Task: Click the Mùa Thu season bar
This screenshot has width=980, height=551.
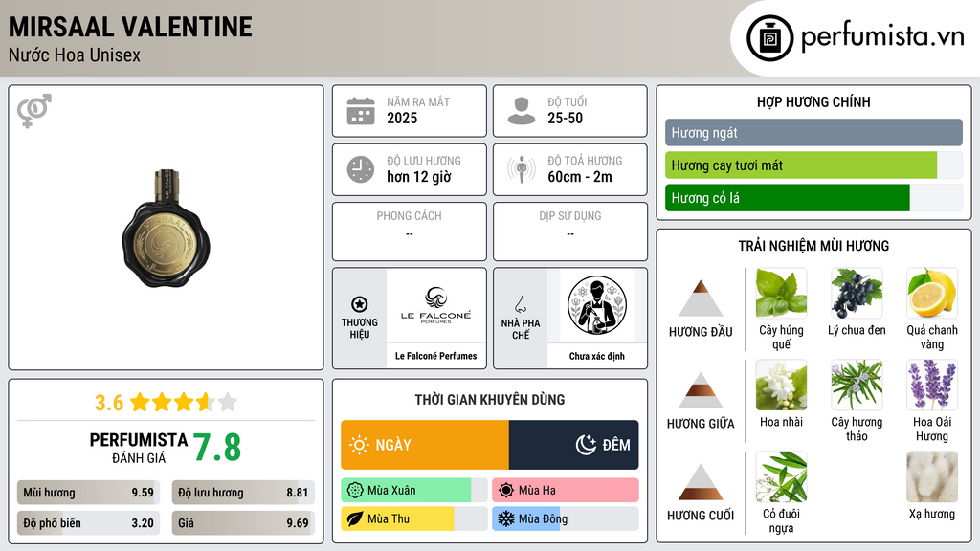Action: click(413, 518)
